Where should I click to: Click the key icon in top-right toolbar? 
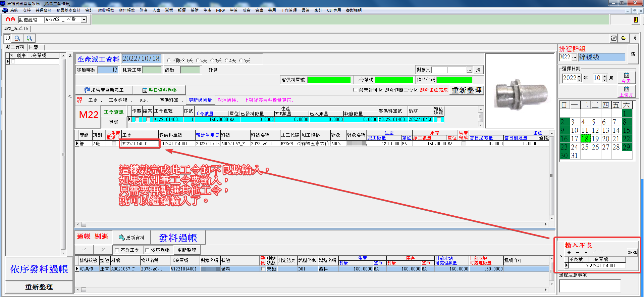(x=635, y=38)
